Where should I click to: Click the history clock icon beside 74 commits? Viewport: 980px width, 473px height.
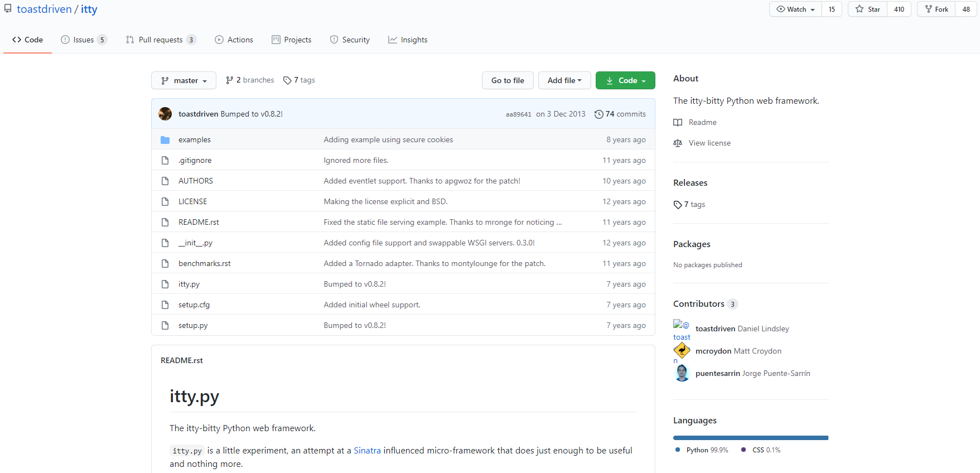coord(599,114)
